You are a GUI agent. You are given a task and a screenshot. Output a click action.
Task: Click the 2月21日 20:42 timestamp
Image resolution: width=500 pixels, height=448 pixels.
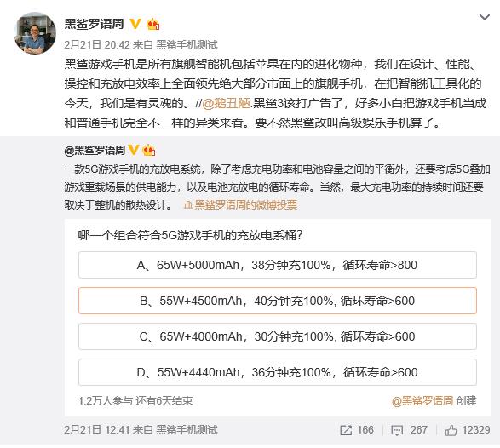pyautogui.click(x=97, y=44)
